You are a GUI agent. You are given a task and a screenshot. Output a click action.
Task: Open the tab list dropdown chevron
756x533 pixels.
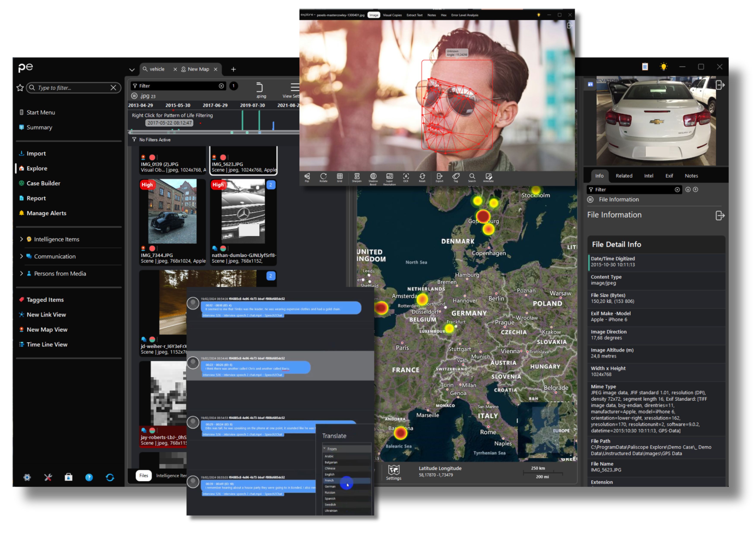[132, 70]
